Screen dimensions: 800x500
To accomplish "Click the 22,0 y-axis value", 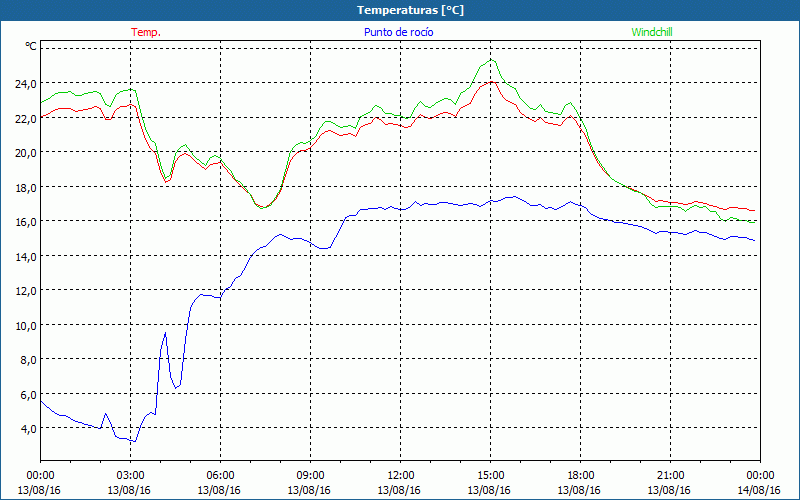I will coord(26,118).
